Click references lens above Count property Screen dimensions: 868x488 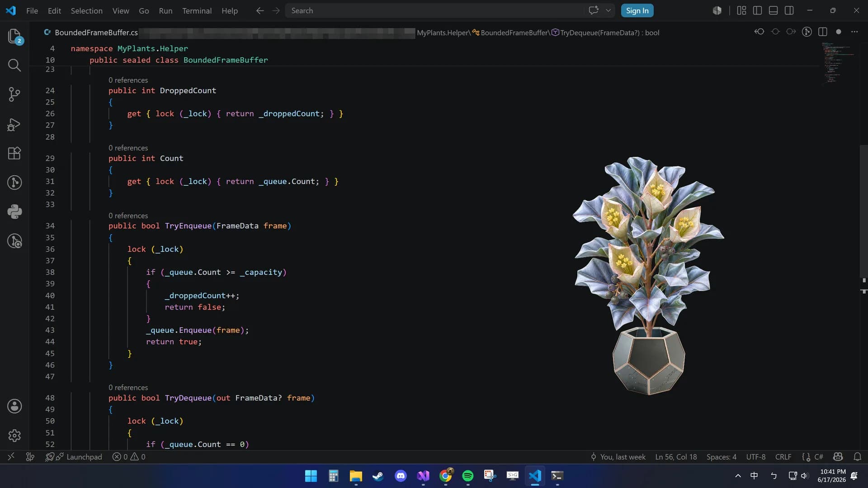click(128, 148)
